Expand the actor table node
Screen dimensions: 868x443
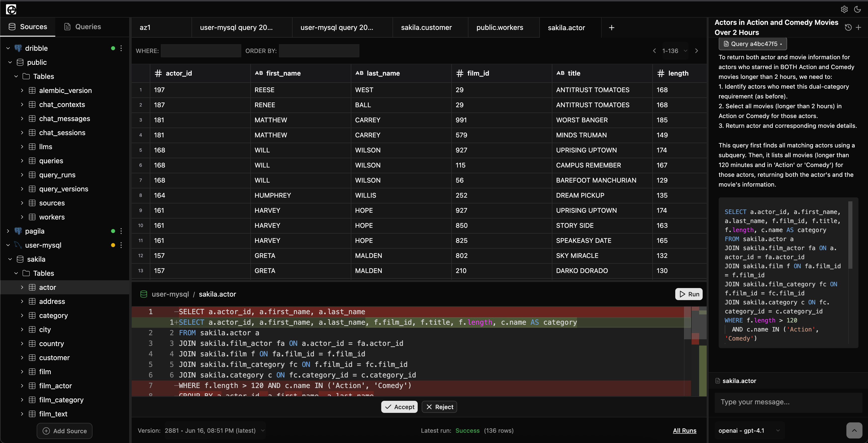(22, 288)
